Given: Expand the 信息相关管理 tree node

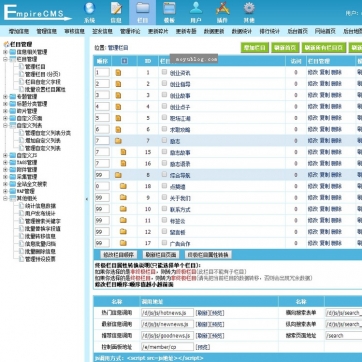Looking at the screenshot, I should [x=5, y=52].
